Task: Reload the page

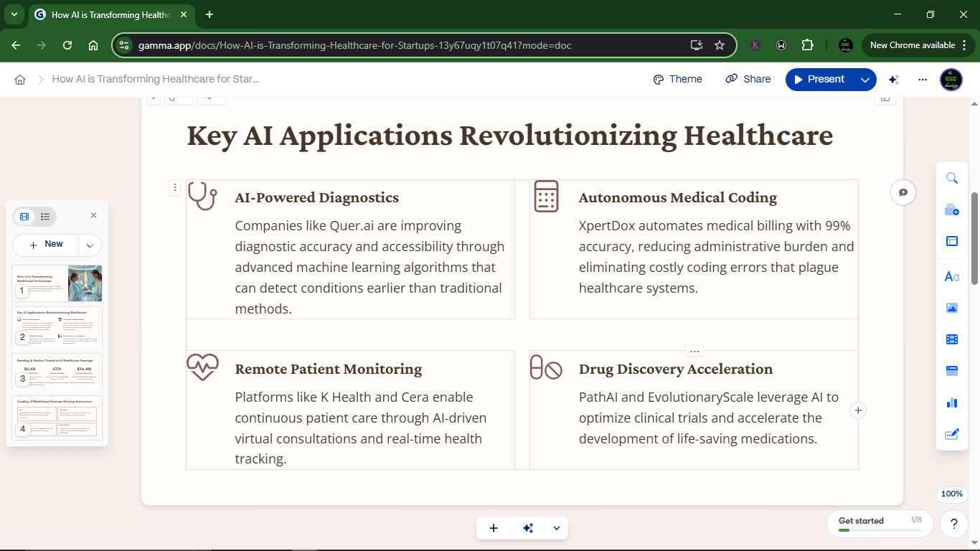Action: click(x=67, y=45)
